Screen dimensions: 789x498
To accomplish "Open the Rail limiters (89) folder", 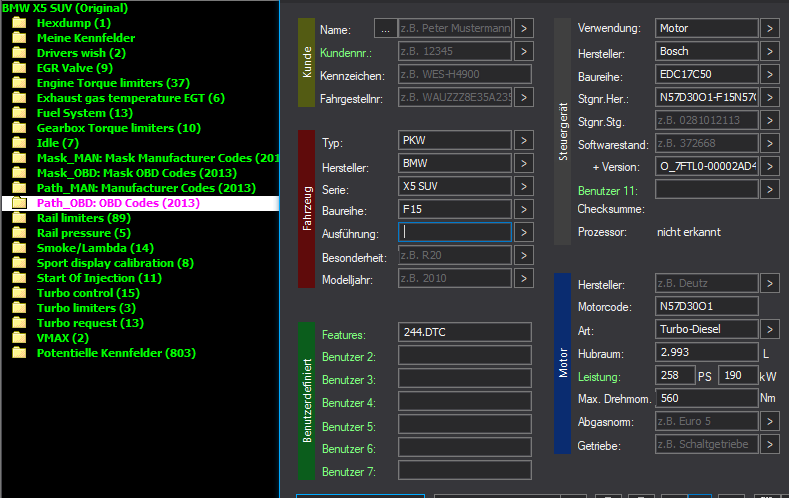I will click(x=84, y=218).
